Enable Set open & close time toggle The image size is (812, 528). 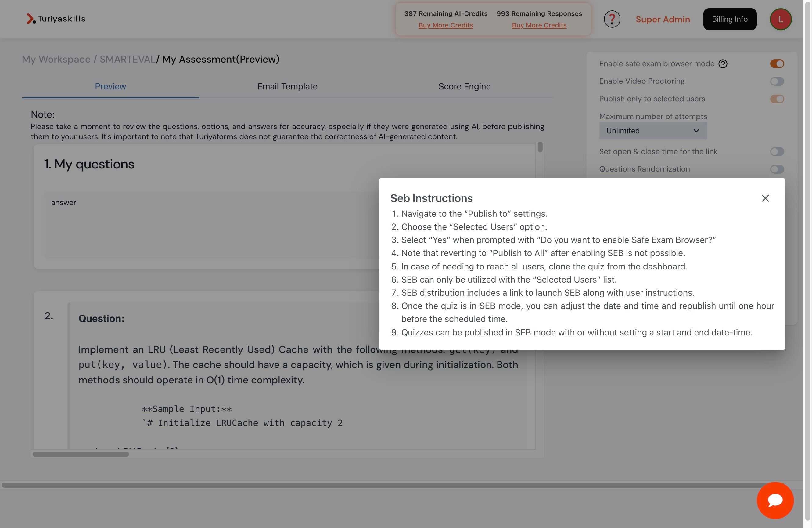(777, 152)
